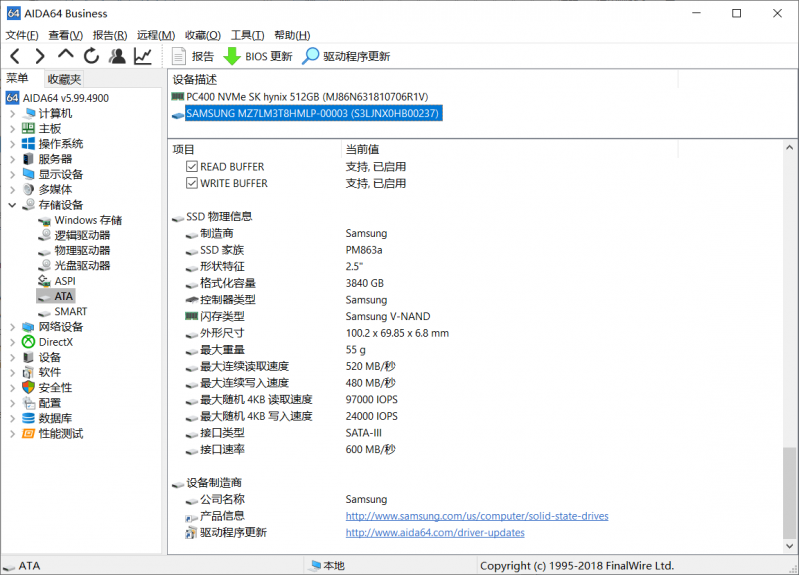Screen dimensions: 799x575
Task: Open the 收藏(O) menu
Action: tap(203, 35)
